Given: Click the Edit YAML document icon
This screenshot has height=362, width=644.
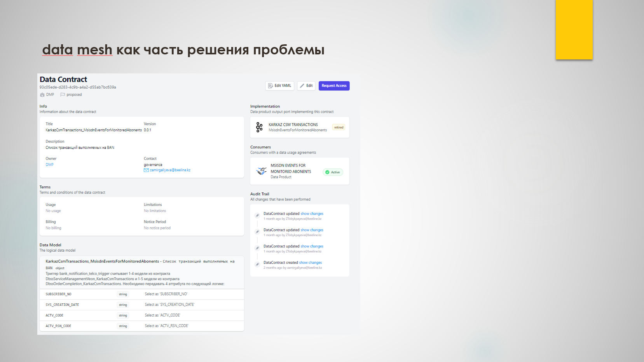Looking at the screenshot, I should (x=271, y=86).
